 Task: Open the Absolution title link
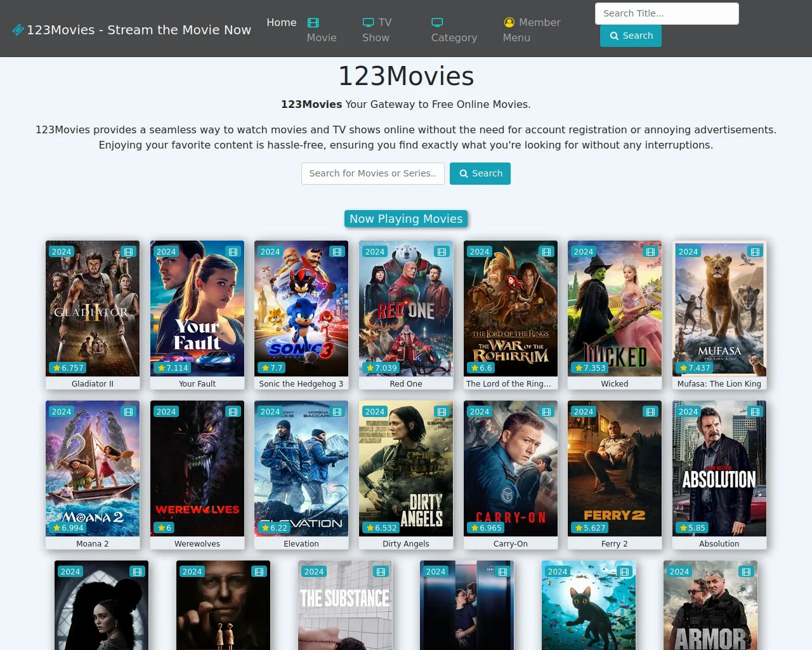tap(719, 544)
